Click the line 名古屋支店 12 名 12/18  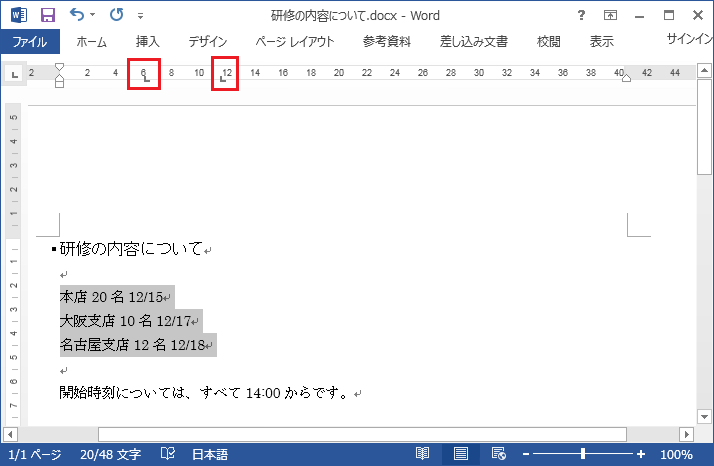133,345
